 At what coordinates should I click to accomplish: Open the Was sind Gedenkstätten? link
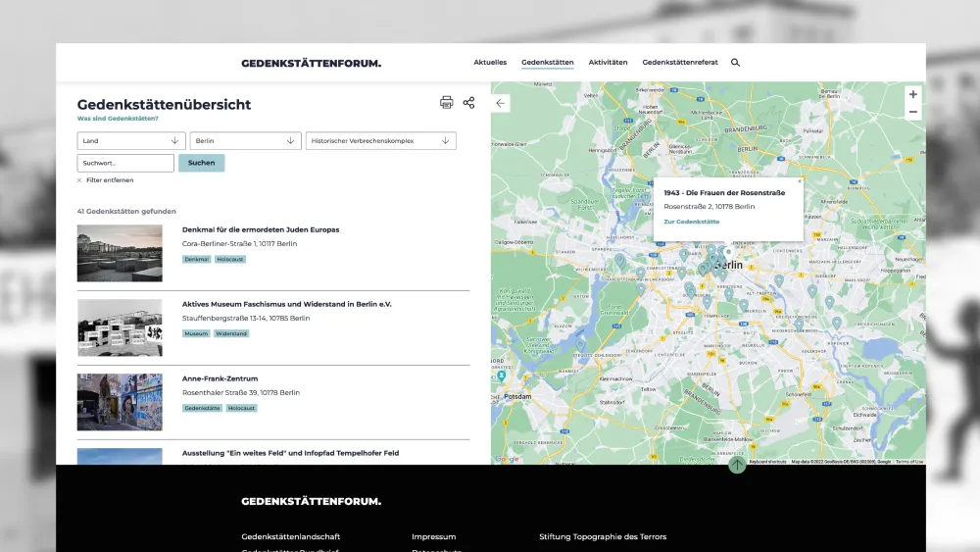(x=118, y=119)
